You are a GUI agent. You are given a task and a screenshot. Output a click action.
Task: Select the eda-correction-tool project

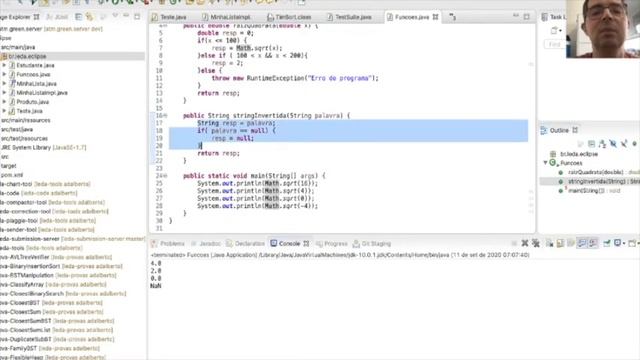[54, 211]
